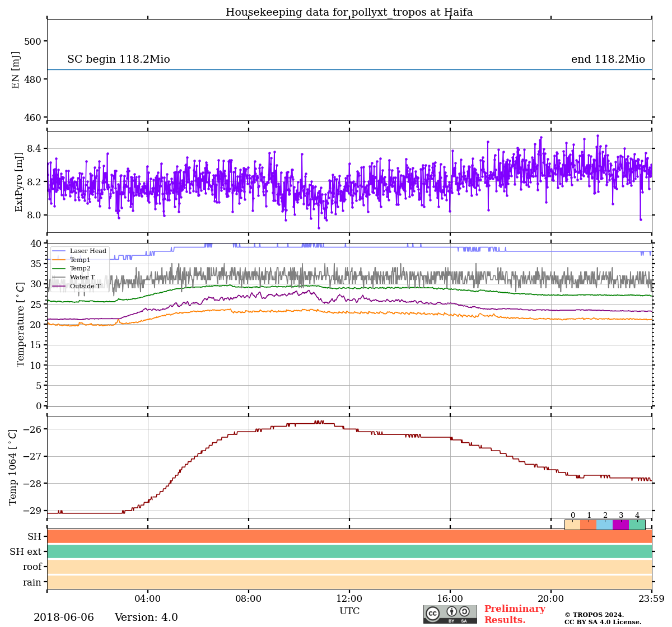Click the Outside T legend entry
672x627 pixels.
coord(77,286)
